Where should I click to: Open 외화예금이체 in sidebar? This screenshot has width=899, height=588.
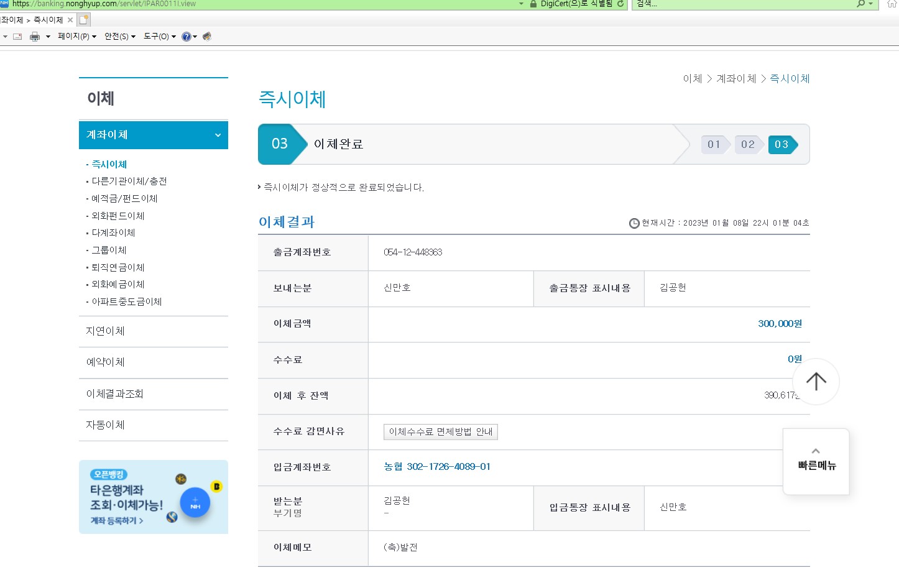[x=118, y=284]
